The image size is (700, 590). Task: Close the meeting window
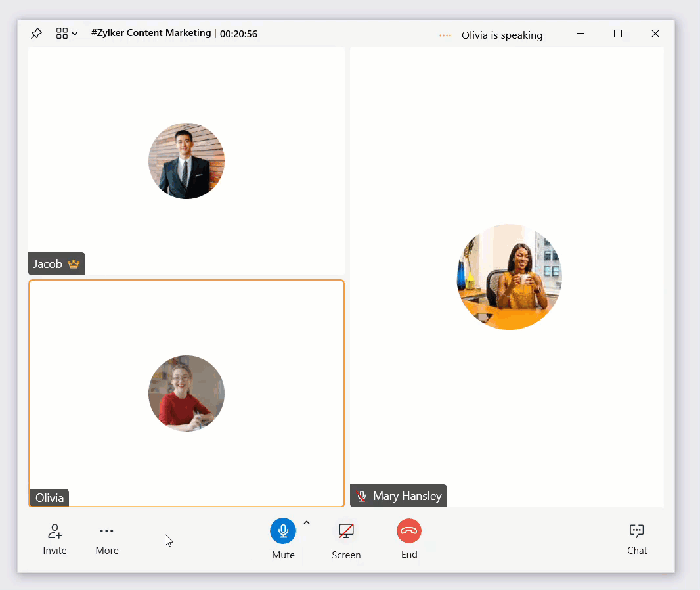(x=655, y=34)
